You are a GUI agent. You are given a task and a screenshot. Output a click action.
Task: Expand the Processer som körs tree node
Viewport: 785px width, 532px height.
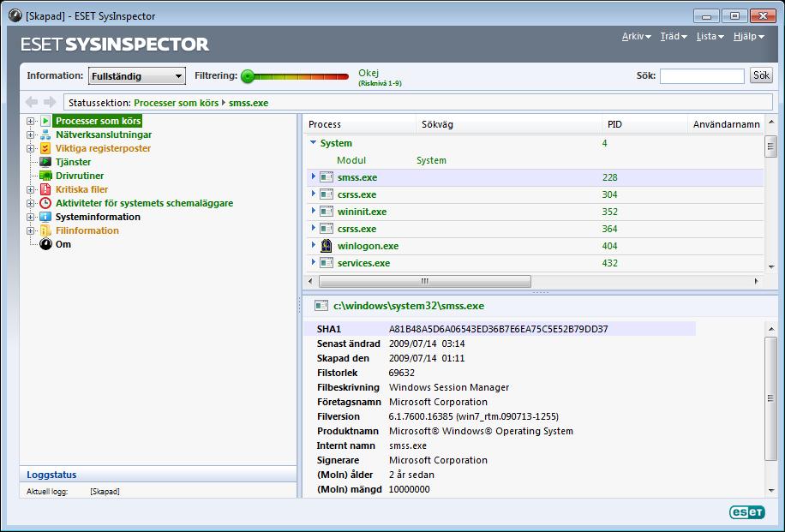click(x=31, y=121)
